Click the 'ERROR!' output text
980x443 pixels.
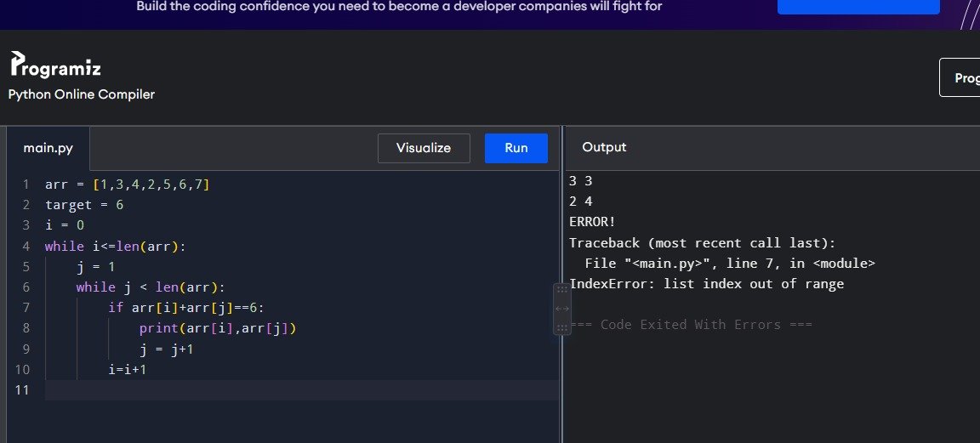pyautogui.click(x=592, y=222)
